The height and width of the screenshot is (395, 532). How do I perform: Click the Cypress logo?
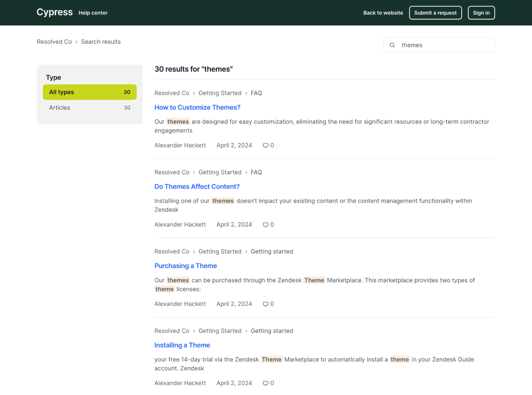click(54, 13)
